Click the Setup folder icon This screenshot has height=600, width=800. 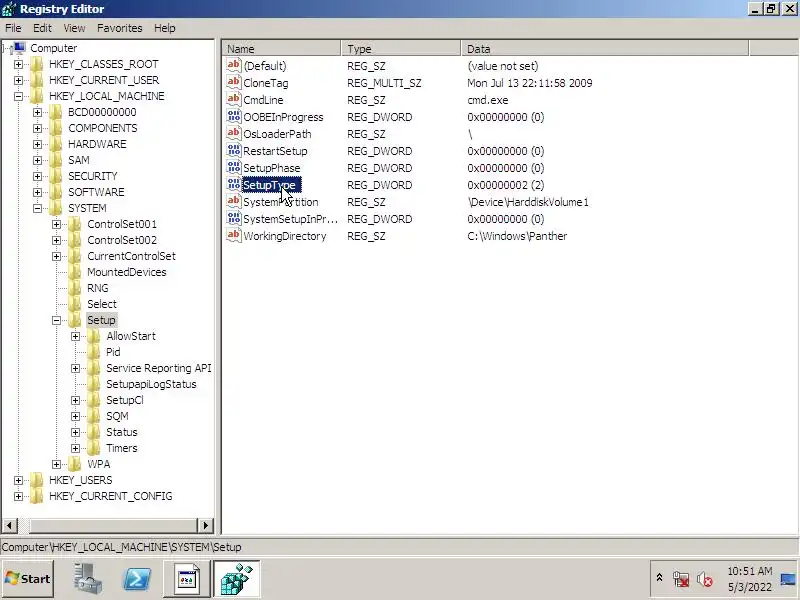click(x=75, y=320)
